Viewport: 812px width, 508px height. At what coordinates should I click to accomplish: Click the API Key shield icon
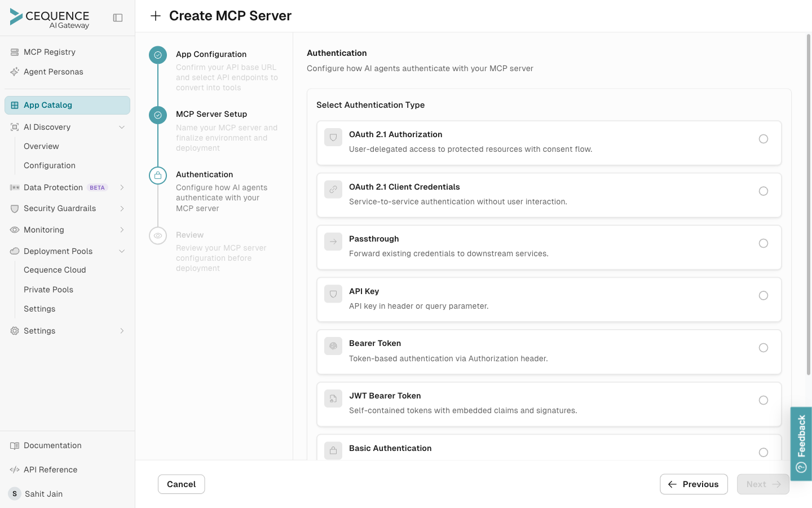pos(333,294)
